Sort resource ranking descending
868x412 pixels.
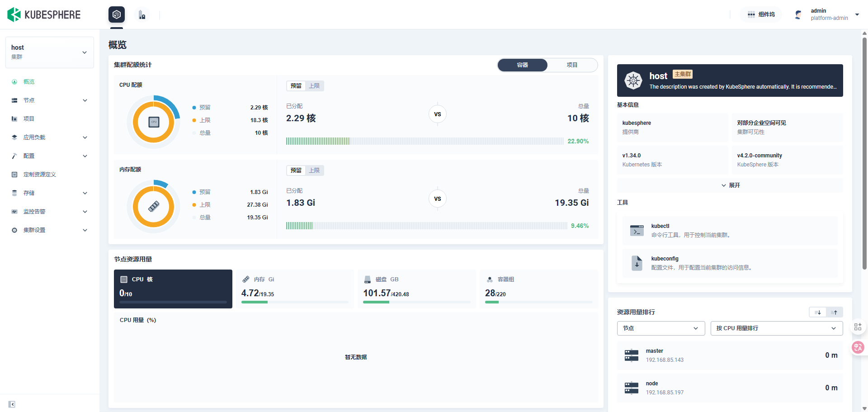[x=817, y=313]
